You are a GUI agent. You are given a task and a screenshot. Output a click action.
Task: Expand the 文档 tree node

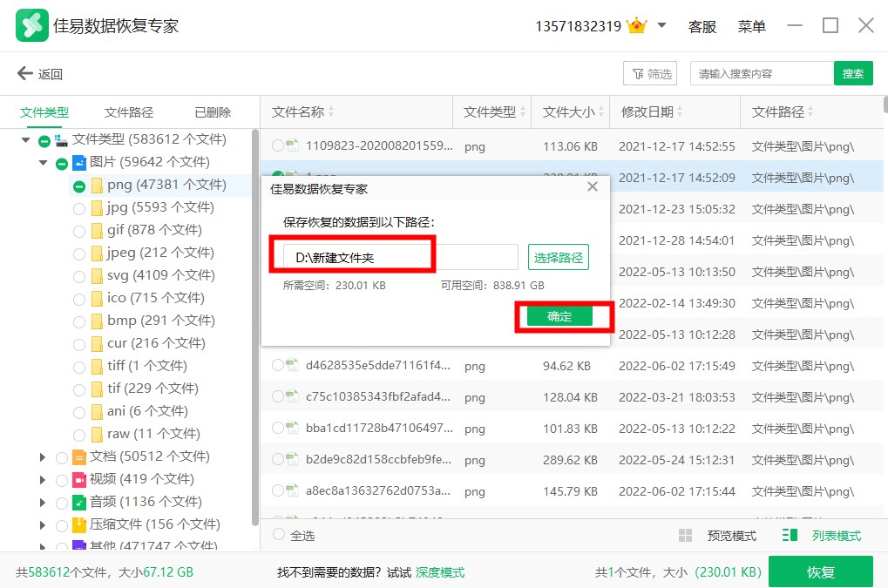[x=43, y=456]
